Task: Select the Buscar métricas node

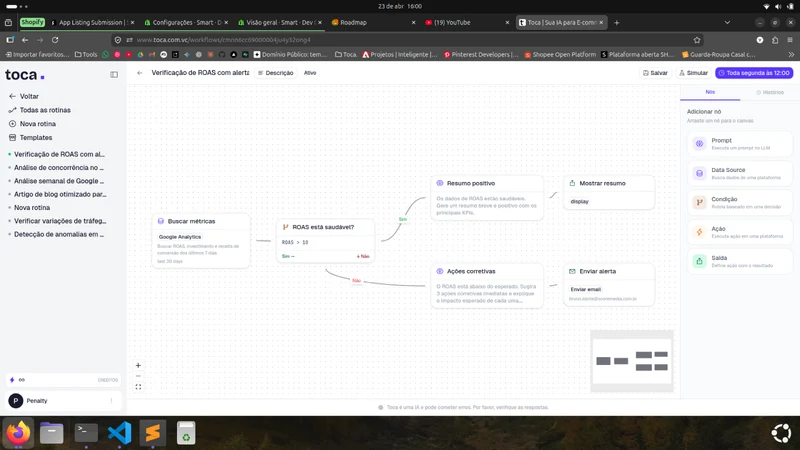Action: (201, 240)
